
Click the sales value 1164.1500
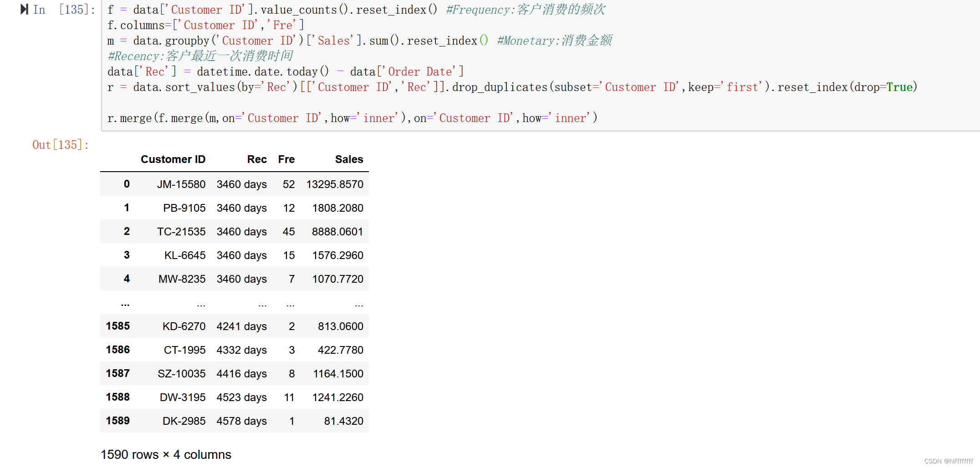click(x=338, y=374)
